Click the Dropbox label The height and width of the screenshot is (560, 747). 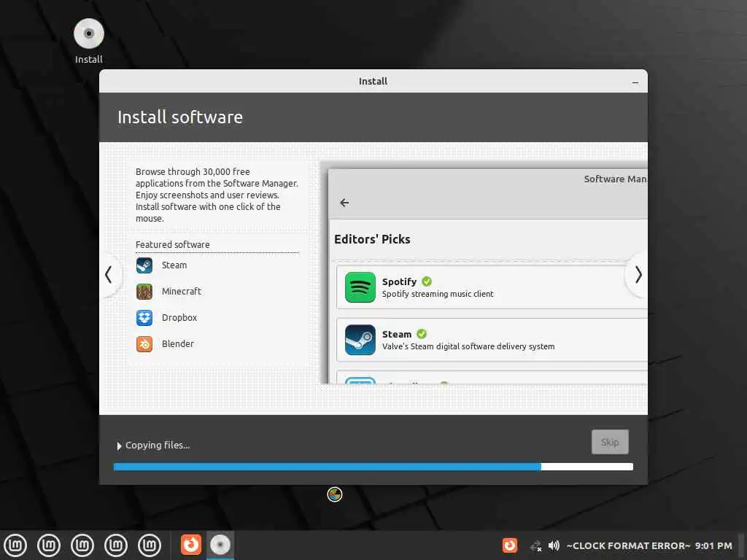(179, 318)
